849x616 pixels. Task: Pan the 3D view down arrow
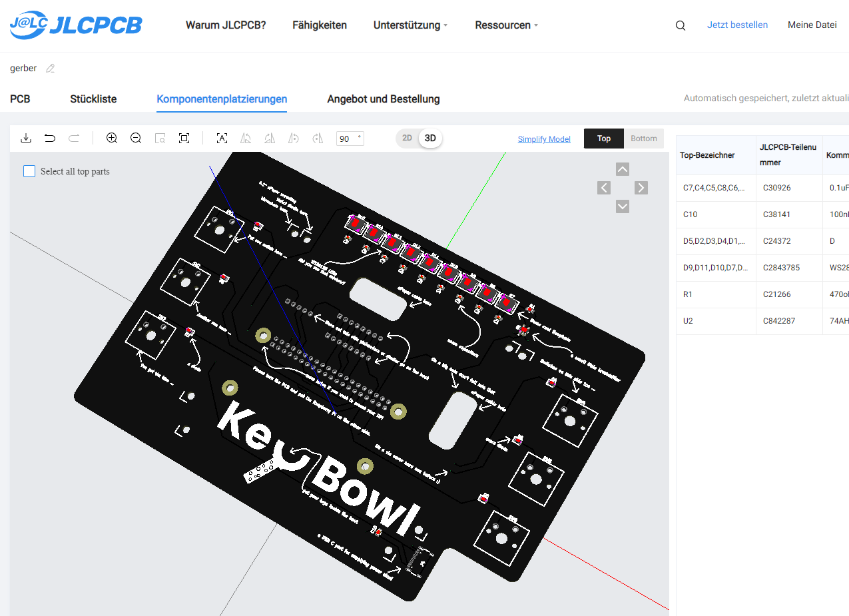click(623, 206)
